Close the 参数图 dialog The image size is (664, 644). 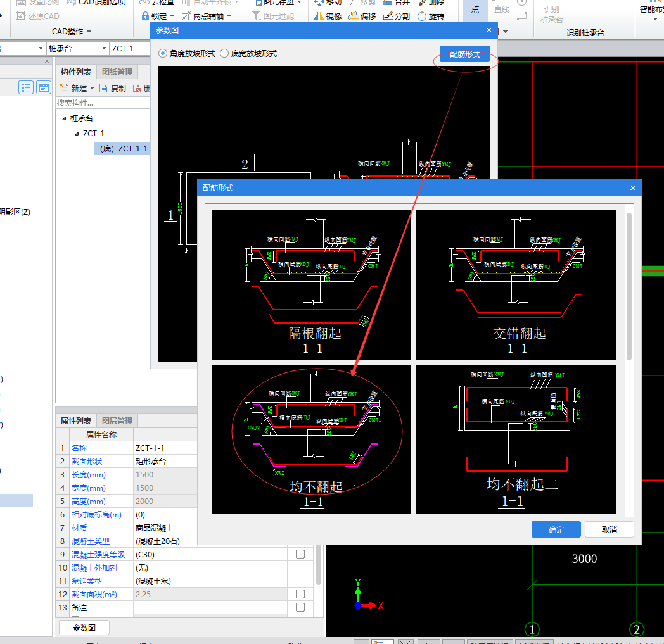(489, 30)
